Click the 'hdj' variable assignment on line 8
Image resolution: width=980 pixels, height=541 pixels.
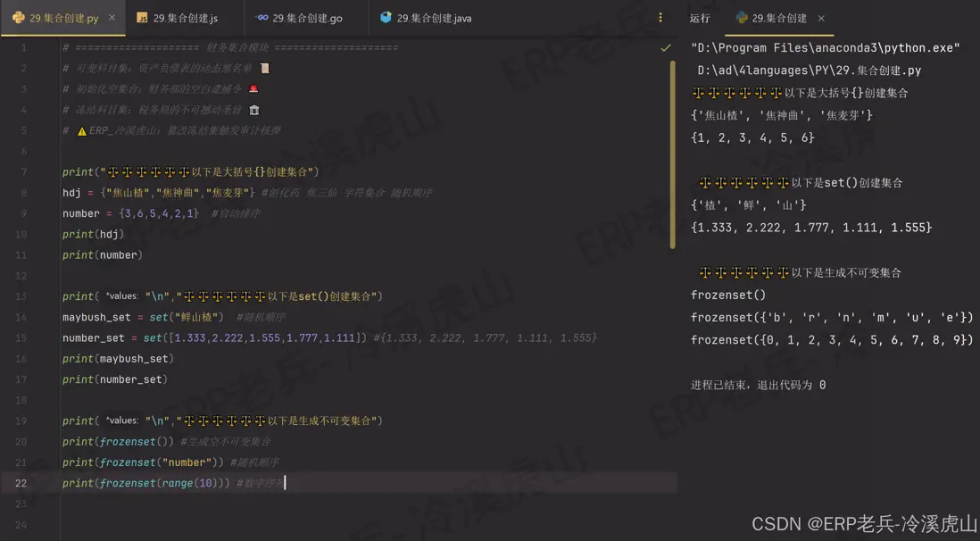(159, 193)
